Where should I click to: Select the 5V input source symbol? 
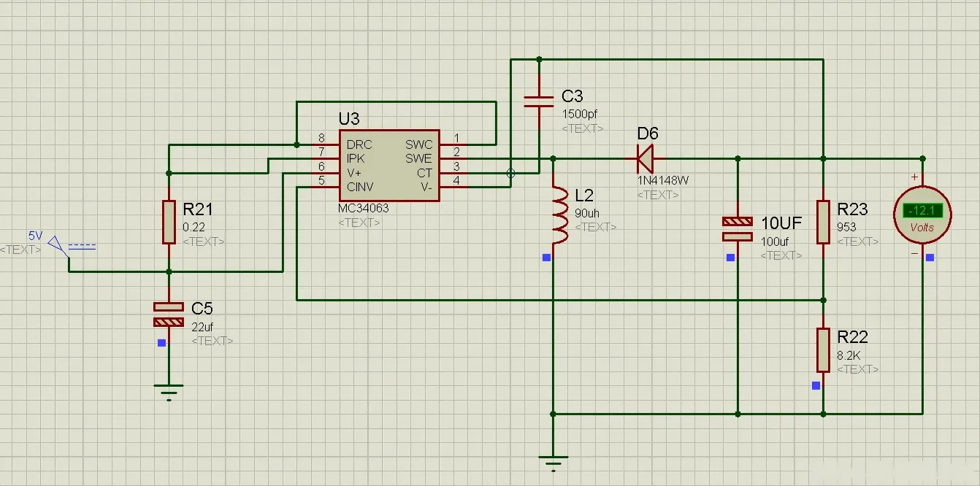click(x=53, y=246)
